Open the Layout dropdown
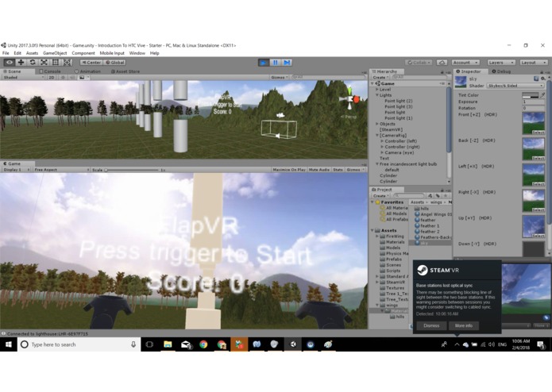552x392 pixels. (534, 62)
